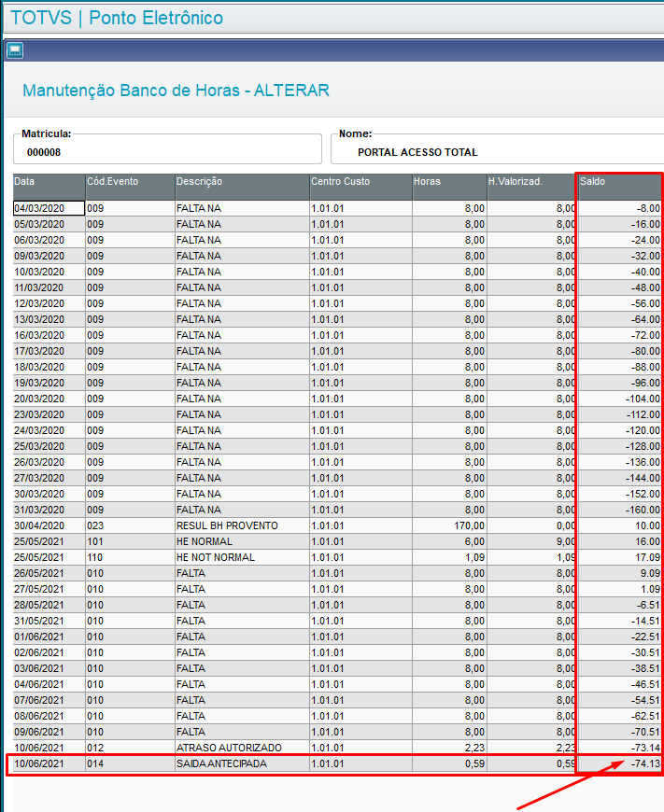Image resolution: width=664 pixels, height=812 pixels.
Task: Click the Horas column header
Action: coord(449,187)
